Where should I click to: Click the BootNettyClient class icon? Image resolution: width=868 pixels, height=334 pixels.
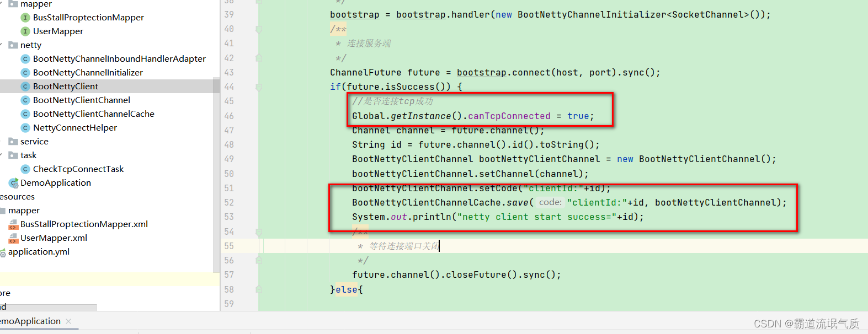(x=25, y=87)
